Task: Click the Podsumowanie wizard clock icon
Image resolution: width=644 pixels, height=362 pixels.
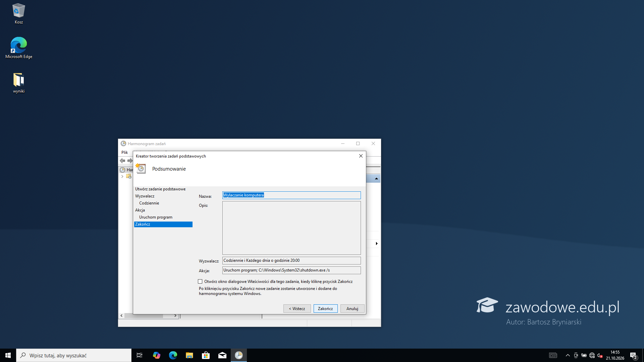Action: [141, 168]
